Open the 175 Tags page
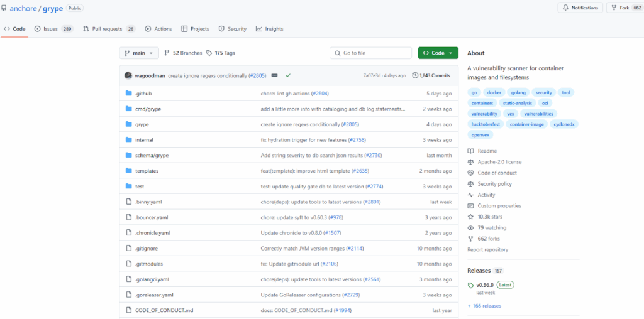 [x=221, y=53]
